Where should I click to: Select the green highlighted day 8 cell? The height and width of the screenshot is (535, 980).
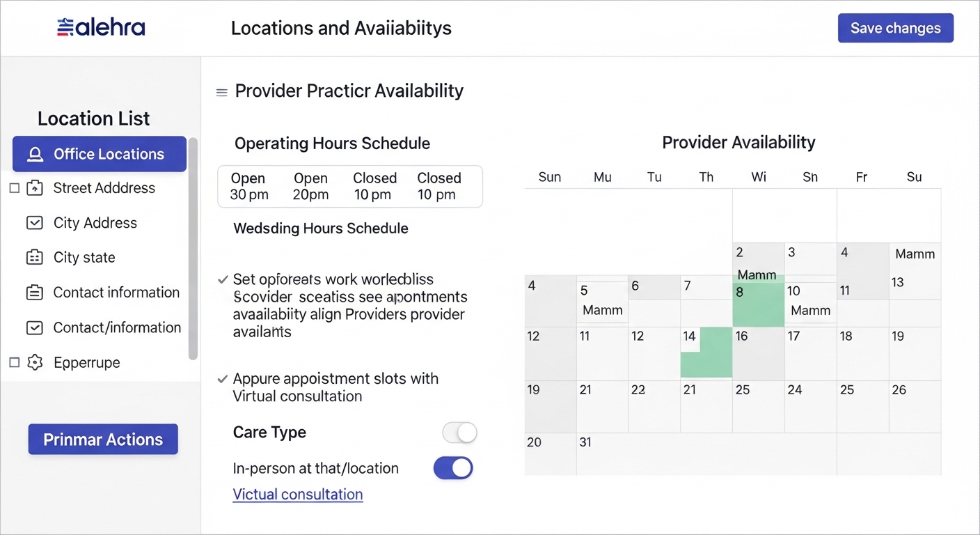click(x=758, y=301)
